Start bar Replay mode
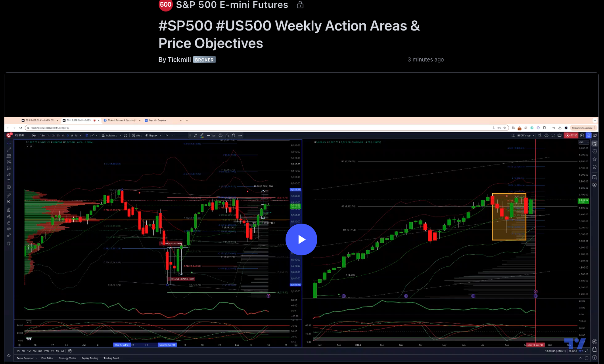Screen dimensions: 604x364 coord(151,135)
